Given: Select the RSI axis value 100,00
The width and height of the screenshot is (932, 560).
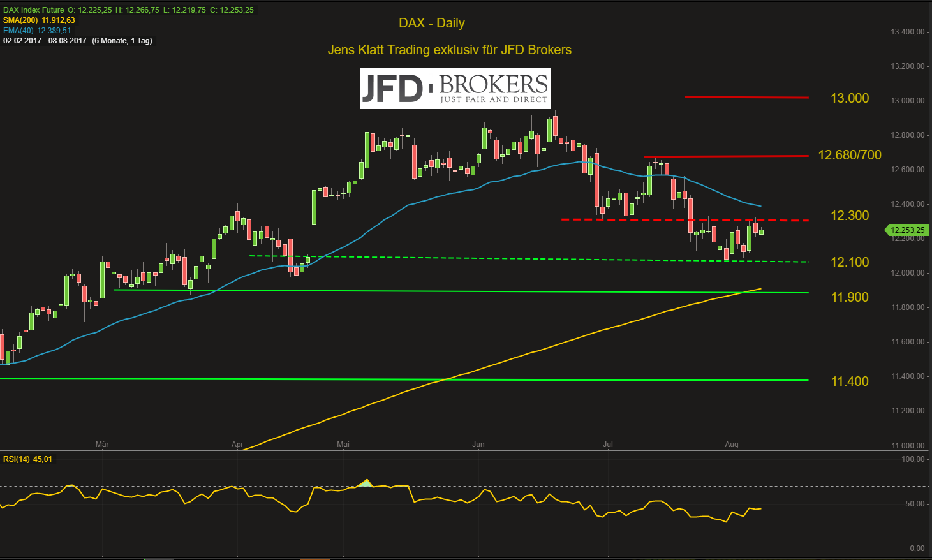Looking at the screenshot, I should tap(914, 459).
